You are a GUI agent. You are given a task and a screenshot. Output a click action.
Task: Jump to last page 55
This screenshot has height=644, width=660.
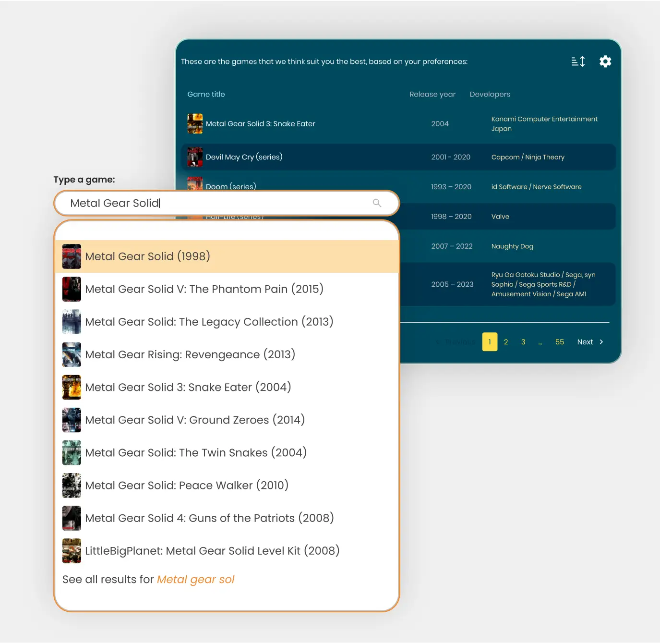pyautogui.click(x=560, y=342)
